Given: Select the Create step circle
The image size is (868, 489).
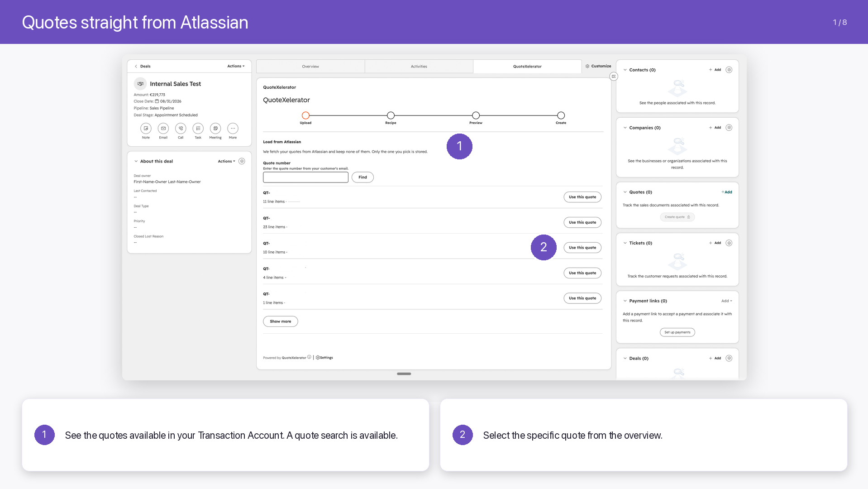Looking at the screenshot, I should pyautogui.click(x=561, y=115).
